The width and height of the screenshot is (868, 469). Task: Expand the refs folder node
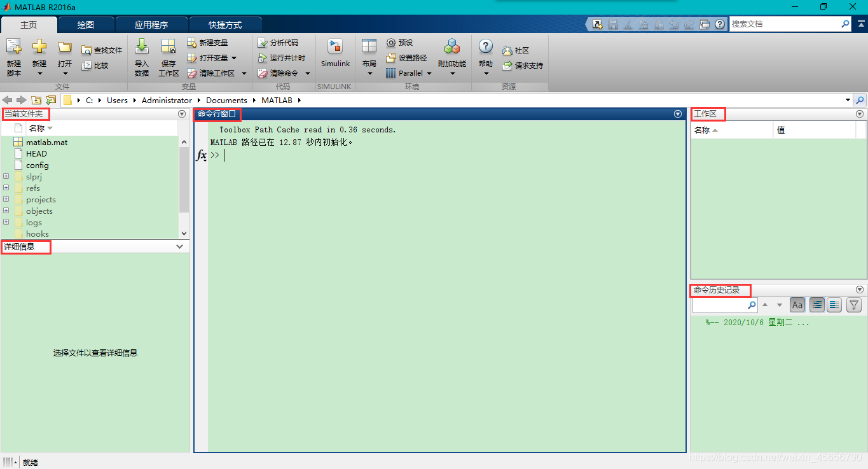coord(6,188)
